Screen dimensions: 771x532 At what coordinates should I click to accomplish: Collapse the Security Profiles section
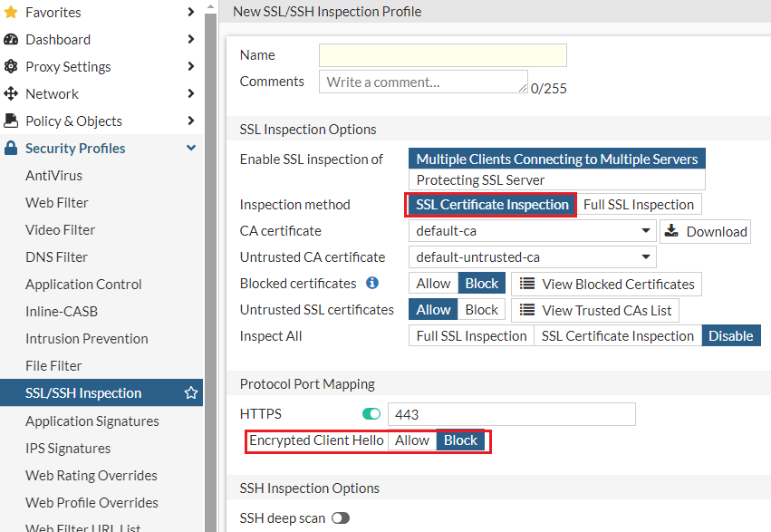pyautogui.click(x=191, y=149)
